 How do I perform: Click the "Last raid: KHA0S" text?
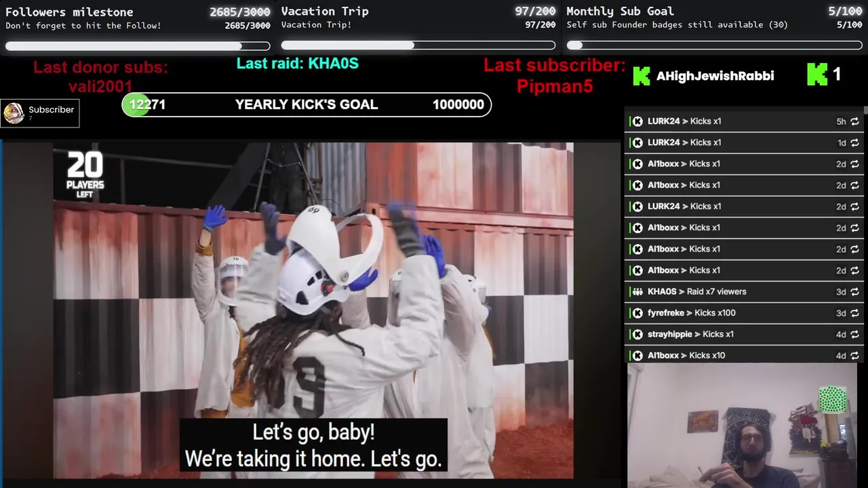coord(297,64)
